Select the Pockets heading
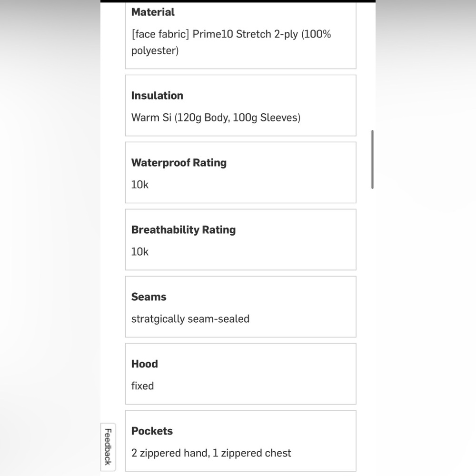476x476 pixels. (x=152, y=431)
